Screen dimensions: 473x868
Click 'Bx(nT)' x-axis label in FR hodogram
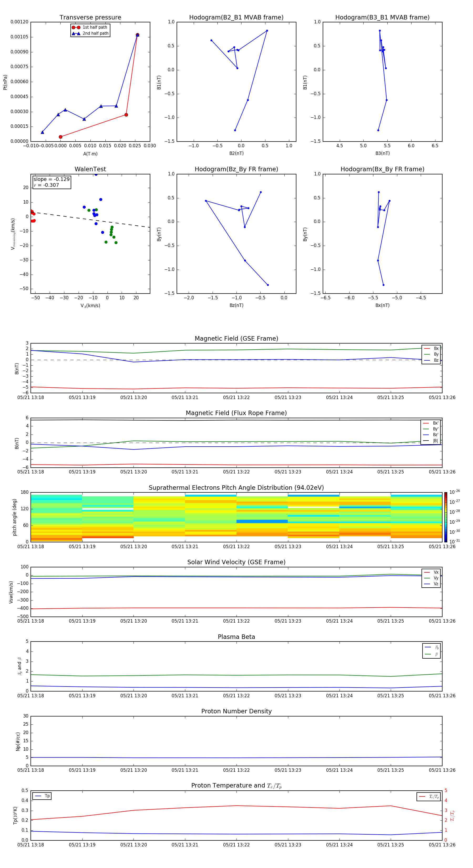(382, 305)
